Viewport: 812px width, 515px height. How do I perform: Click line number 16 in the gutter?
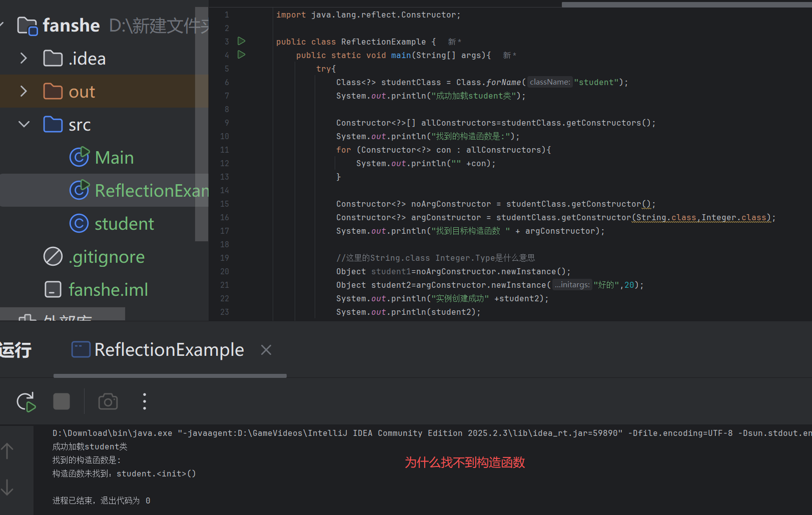click(225, 217)
